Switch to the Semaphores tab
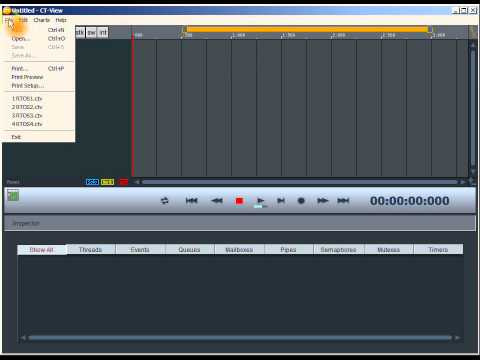The image size is (480, 360). click(338, 250)
